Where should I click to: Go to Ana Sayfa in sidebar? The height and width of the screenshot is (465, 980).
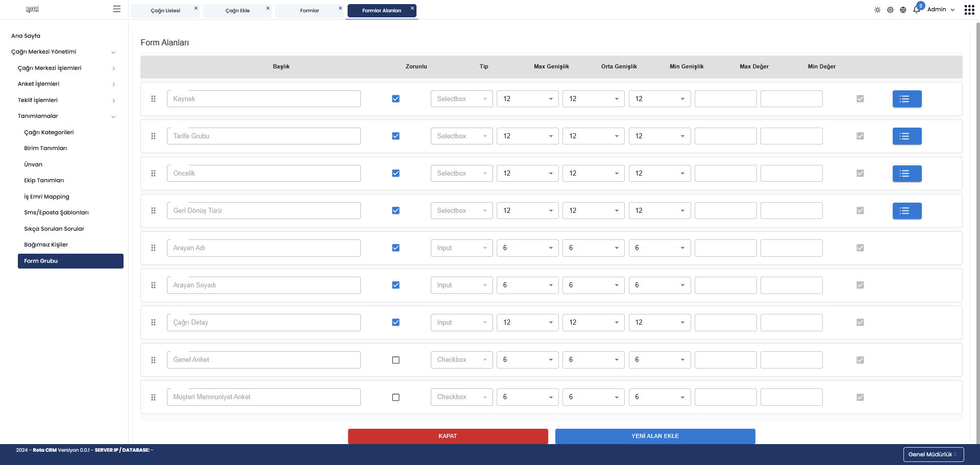tap(26, 36)
